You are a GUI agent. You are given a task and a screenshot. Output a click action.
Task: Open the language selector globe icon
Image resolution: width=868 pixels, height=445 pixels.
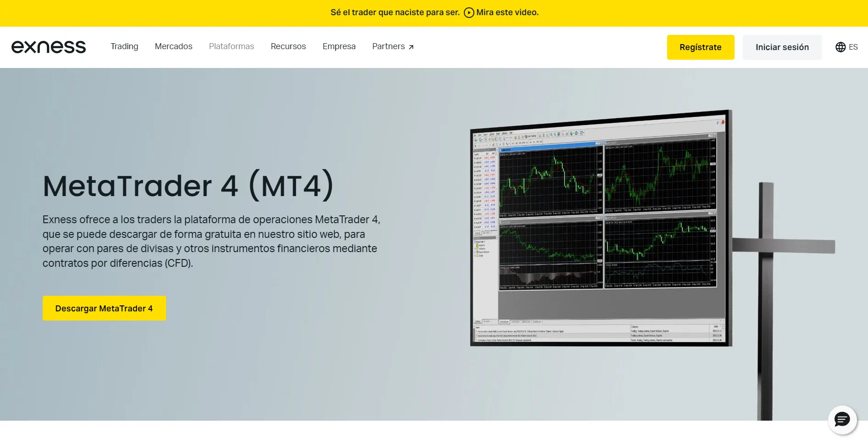pyautogui.click(x=840, y=47)
